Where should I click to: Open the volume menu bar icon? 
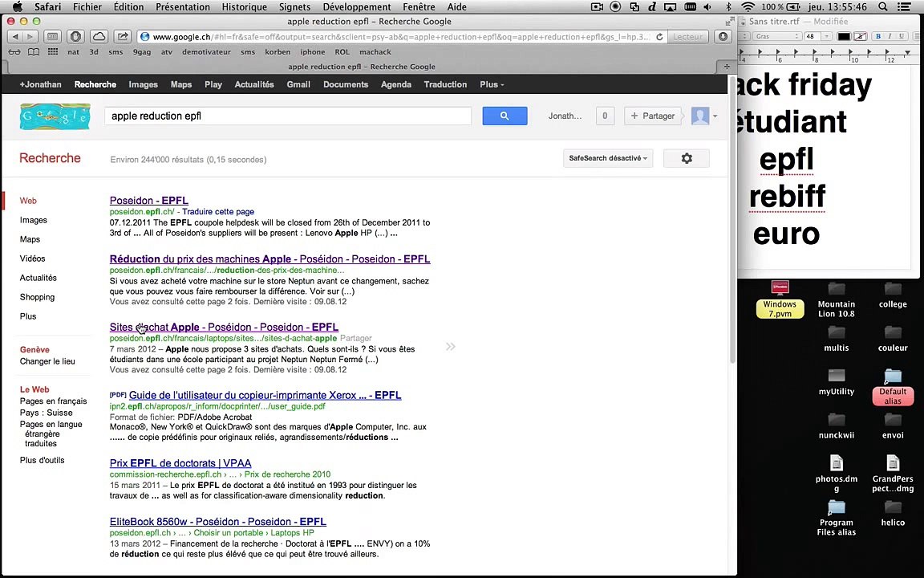tap(707, 7)
